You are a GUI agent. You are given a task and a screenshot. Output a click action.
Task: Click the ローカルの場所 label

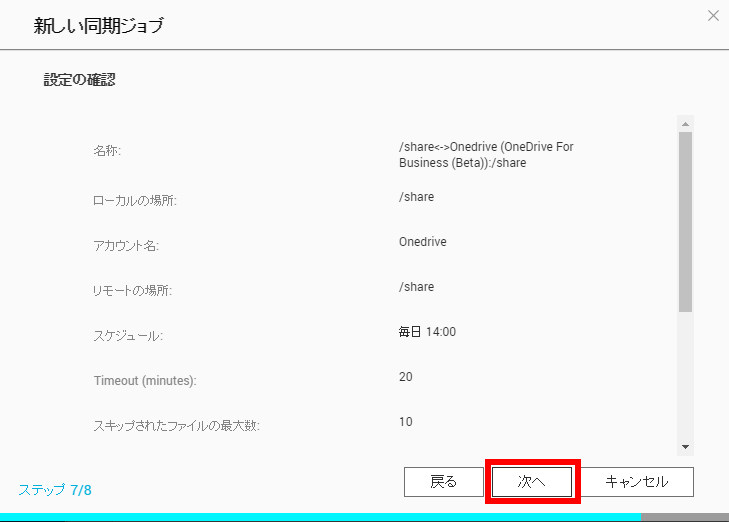pyautogui.click(x=135, y=200)
